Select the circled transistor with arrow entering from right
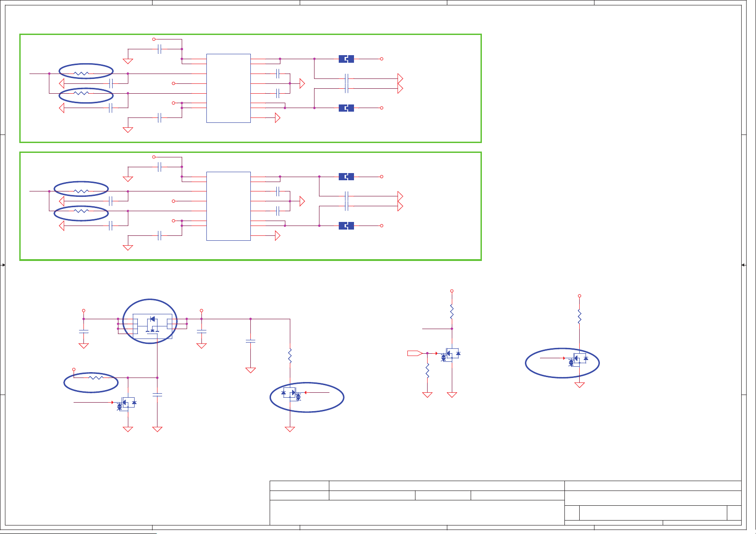 tap(292, 395)
